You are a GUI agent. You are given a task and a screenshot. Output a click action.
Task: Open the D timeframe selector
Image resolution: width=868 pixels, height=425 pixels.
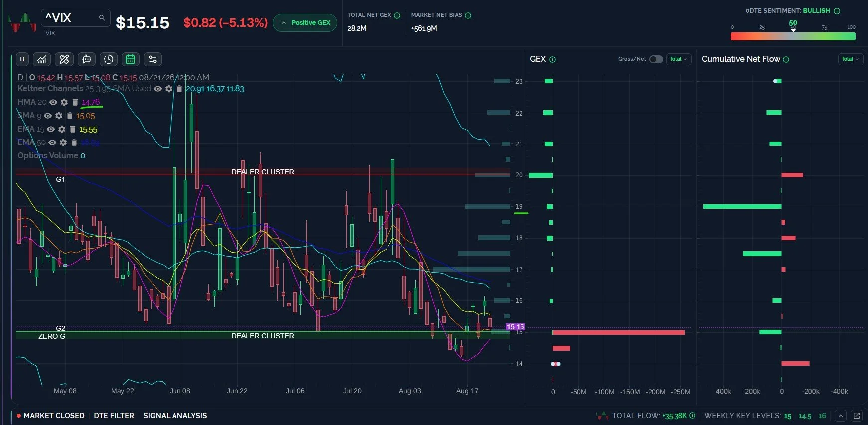pos(22,59)
